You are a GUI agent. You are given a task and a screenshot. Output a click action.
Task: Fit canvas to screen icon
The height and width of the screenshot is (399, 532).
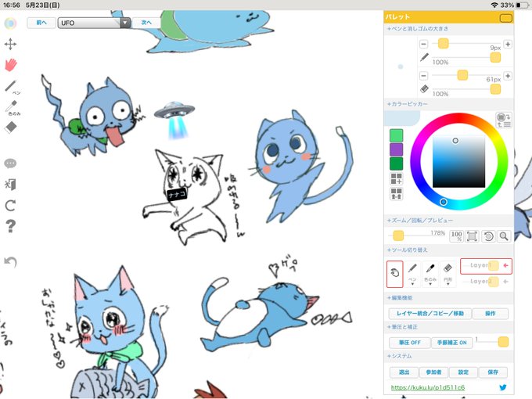[x=472, y=235]
